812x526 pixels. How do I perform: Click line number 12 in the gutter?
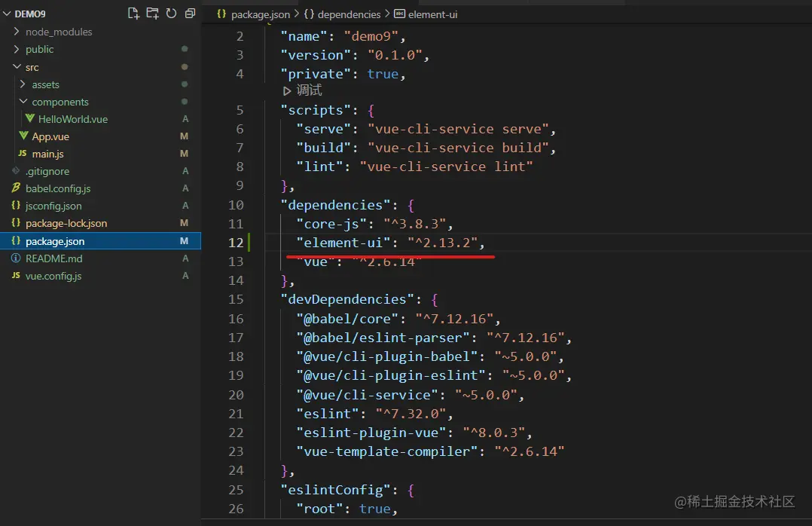(x=237, y=243)
